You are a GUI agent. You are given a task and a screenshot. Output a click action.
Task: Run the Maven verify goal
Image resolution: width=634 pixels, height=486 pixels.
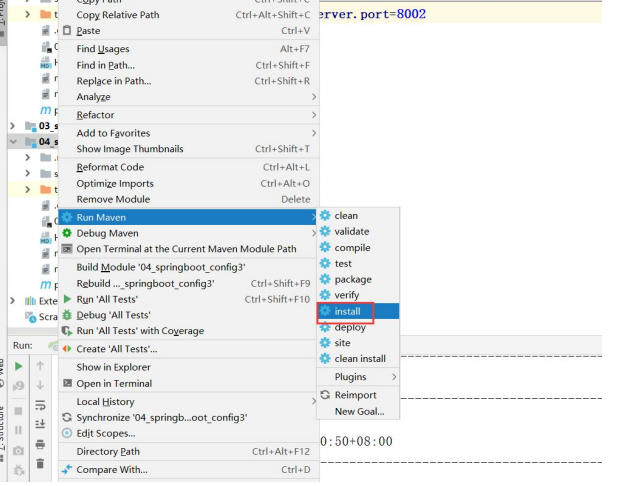[x=358, y=295]
